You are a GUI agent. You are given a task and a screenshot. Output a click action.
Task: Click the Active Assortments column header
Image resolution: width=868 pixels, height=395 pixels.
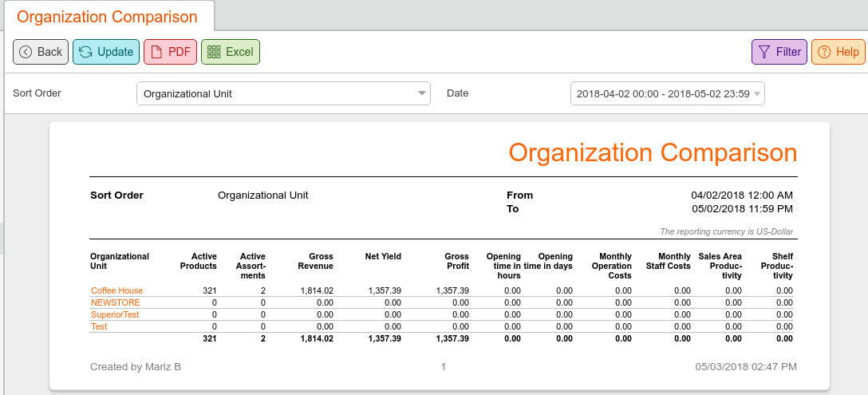[x=249, y=266]
